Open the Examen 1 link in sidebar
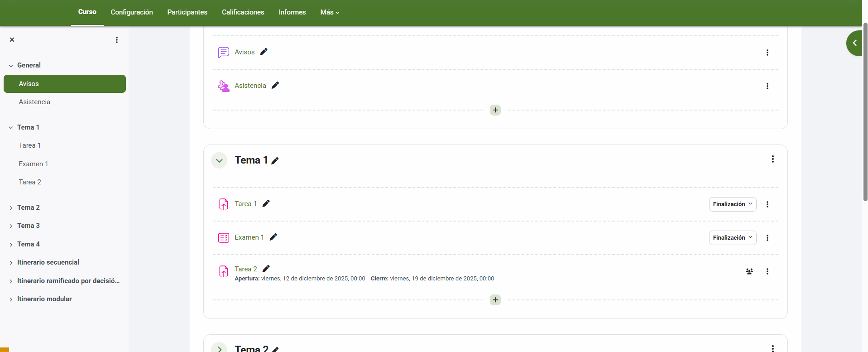Screen dimensions: 868x352 point(34,164)
